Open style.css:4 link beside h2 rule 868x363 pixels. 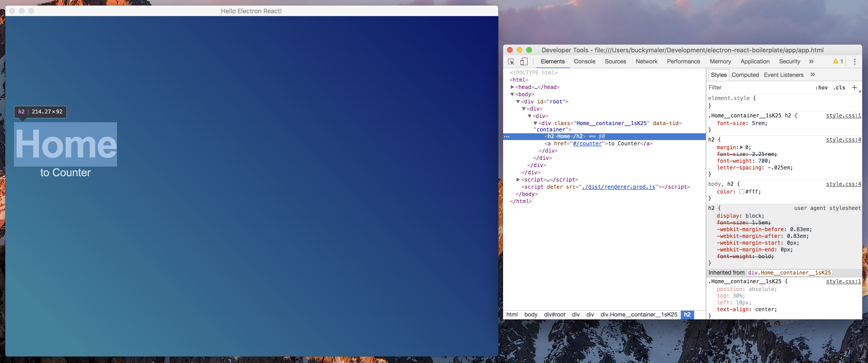pos(843,140)
